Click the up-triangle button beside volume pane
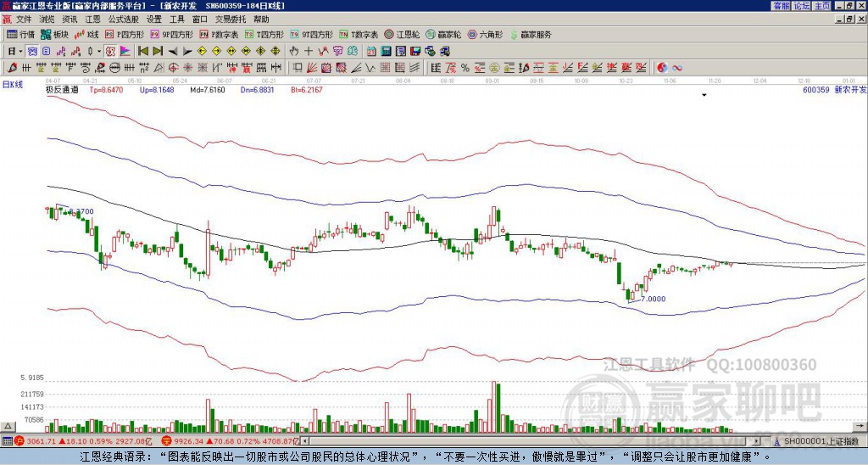868x465 pixels. click(x=8, y=426)
